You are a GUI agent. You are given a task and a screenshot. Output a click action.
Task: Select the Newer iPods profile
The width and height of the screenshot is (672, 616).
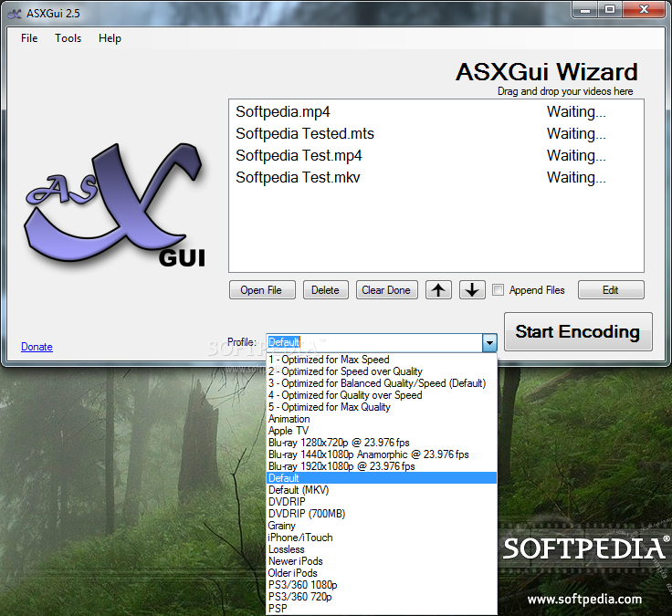coord(382,561)
